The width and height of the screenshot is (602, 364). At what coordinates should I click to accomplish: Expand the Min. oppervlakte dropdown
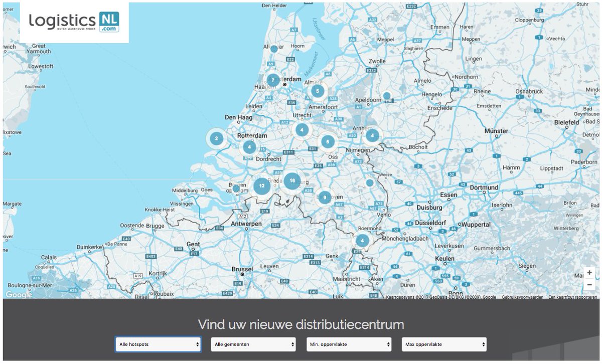point(349,344)
